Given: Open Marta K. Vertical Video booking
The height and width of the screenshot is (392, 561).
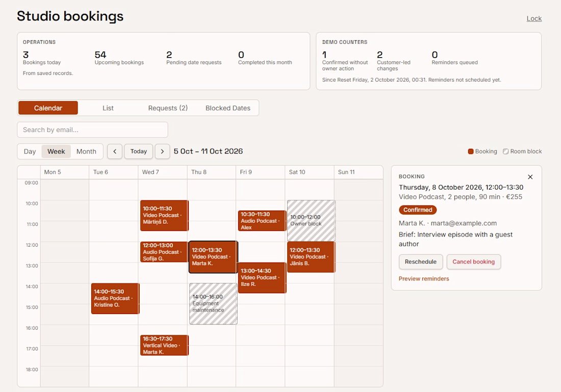Looking at the screenshot, I should coord(164,345).
